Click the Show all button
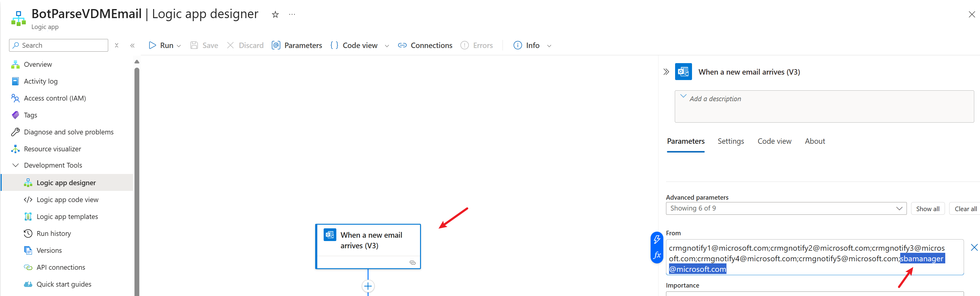 pyautogui.click(x=927, y=208)
